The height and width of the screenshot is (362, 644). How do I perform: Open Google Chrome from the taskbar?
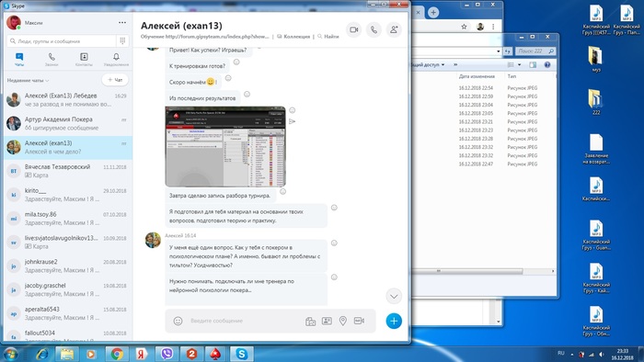coord(117,354)
